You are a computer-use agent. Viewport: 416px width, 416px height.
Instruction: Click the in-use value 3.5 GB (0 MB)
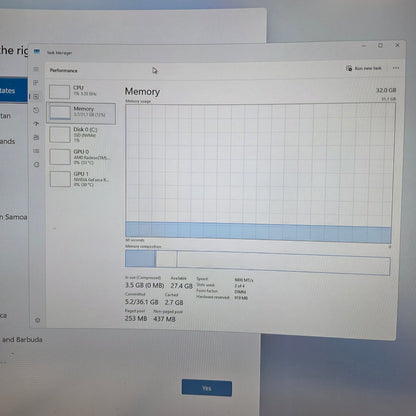(x=145, y=285)
